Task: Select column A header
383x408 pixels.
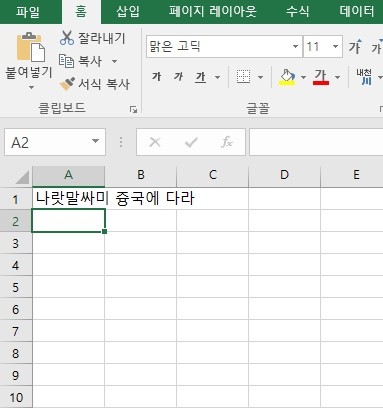Action: click(68, 175)
